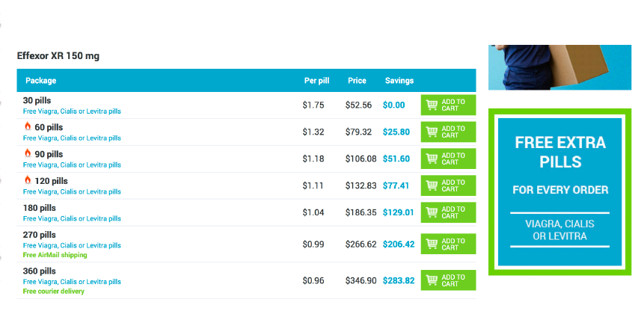Select the 360 pills package name

[x=40, y=271]
